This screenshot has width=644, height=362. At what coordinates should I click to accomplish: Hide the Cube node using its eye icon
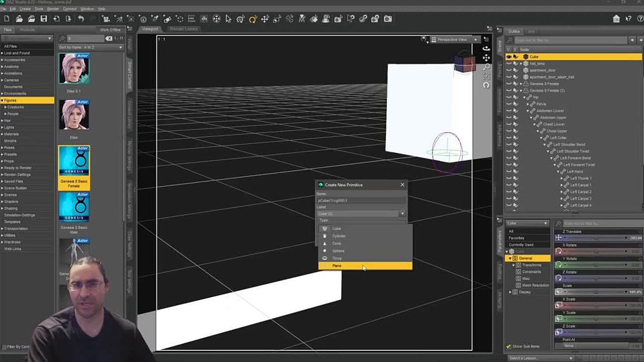coord(509,57)
